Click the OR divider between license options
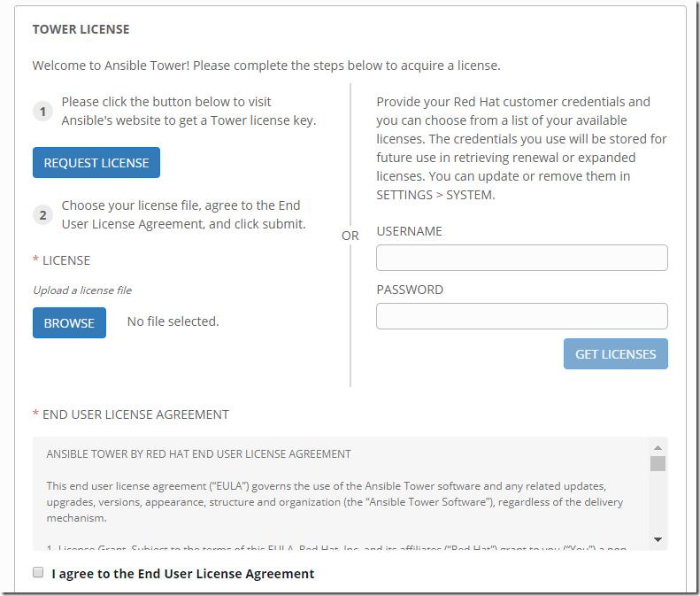The height and width of the screenshot is (596, 700). click(x=350, y=236)
